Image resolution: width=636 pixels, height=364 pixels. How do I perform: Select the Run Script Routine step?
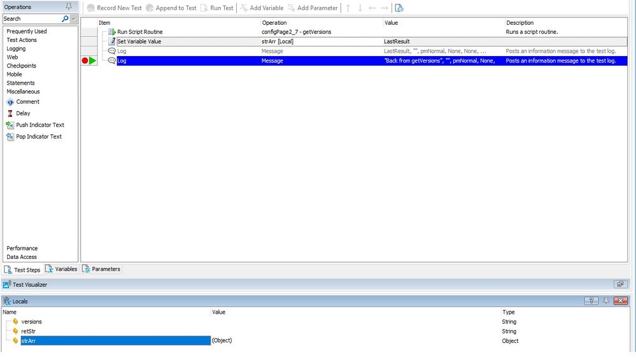[139, 32]
